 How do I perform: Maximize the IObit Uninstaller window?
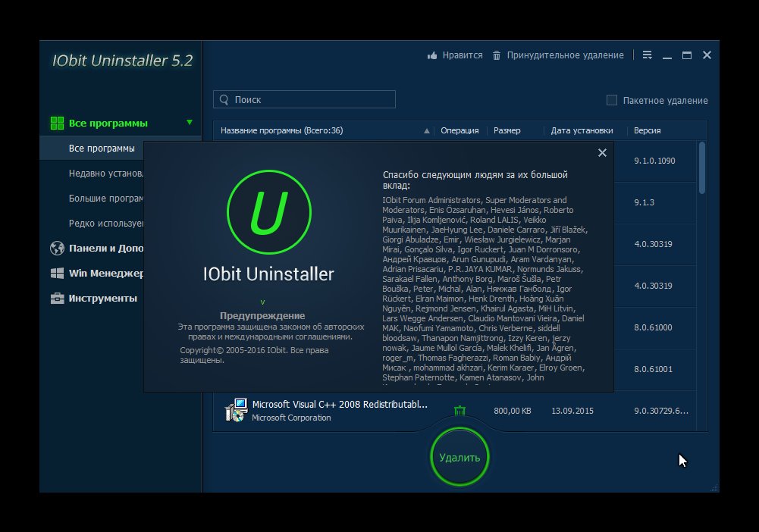click(687, 55)
